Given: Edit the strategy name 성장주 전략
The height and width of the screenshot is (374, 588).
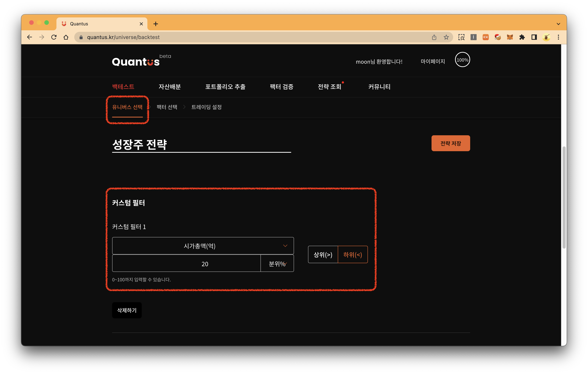Looking at the screenshot, I should tap(140, 144).
